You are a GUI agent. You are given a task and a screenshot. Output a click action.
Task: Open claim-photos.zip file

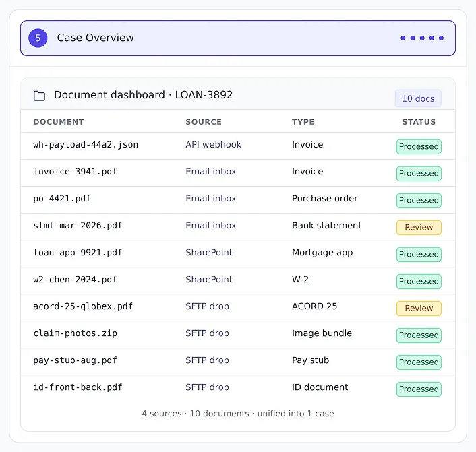pyautogui.click(x=75, y=333)
